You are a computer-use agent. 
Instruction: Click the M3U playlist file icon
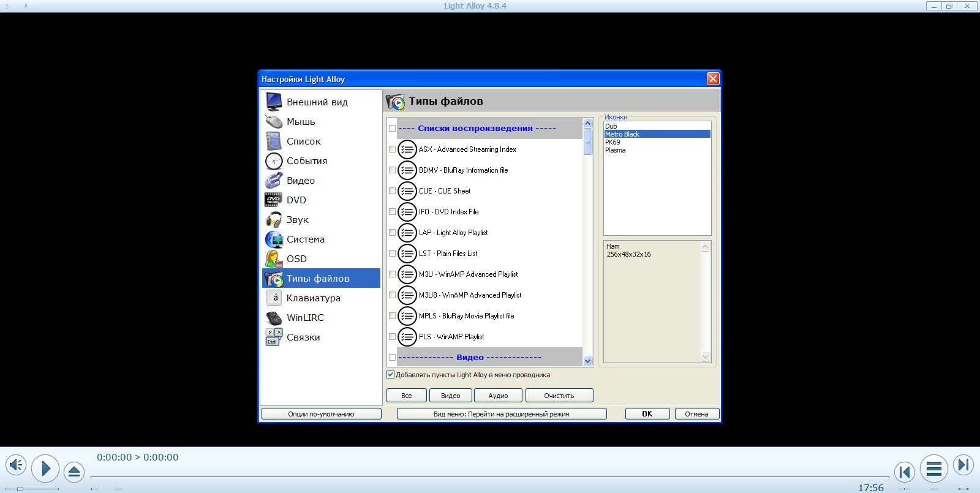click(x=407, y=274)
